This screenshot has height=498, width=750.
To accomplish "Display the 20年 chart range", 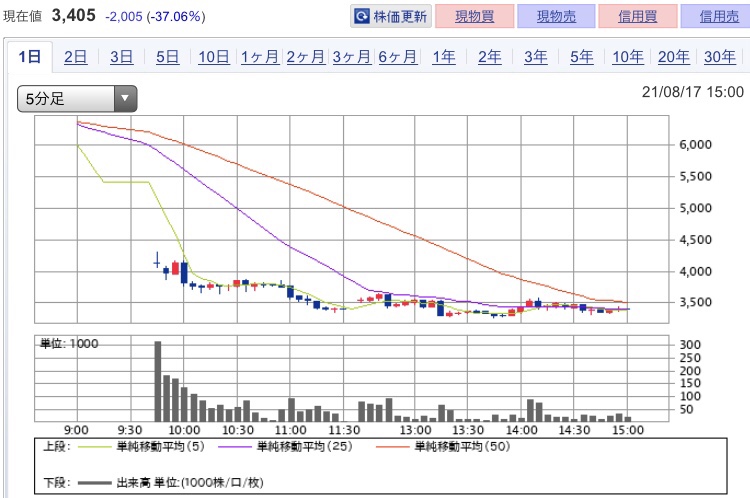I will click(673, 57).
